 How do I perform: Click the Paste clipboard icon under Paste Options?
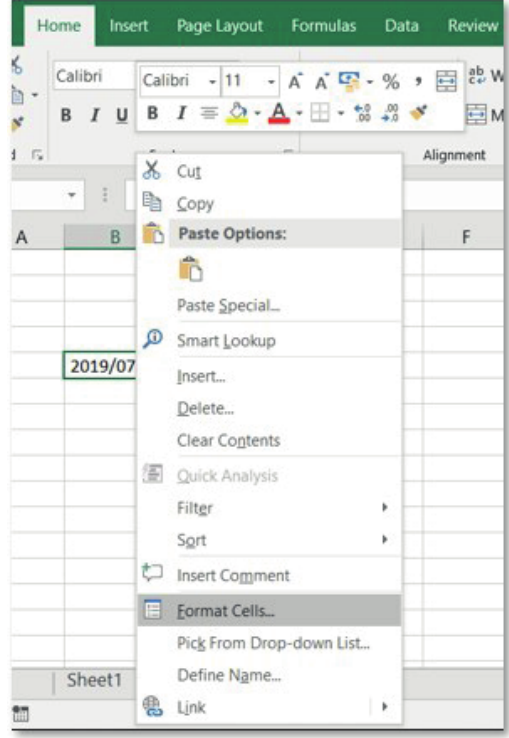190,269
